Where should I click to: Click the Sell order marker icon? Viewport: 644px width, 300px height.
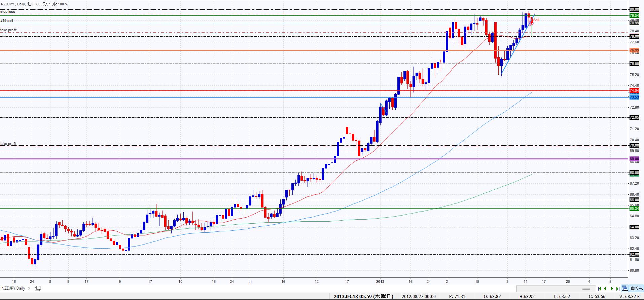(x=531, y=23)
